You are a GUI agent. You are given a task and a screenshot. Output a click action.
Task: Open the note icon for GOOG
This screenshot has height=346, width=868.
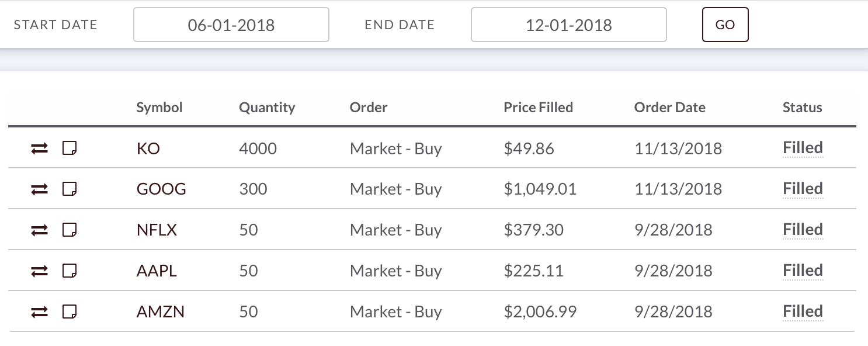click(x=70, y=189)
